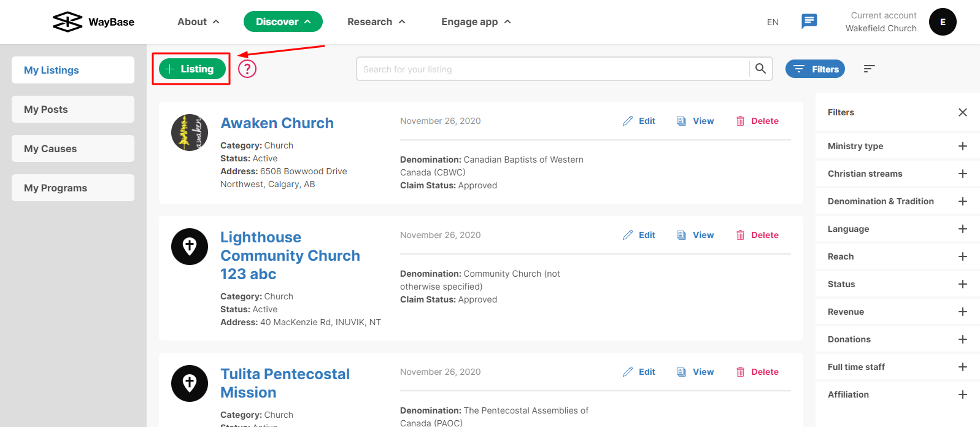Screen dimensions: 980x427
Task: View the Awaken Church listing
Action: [x=695, y=121]
